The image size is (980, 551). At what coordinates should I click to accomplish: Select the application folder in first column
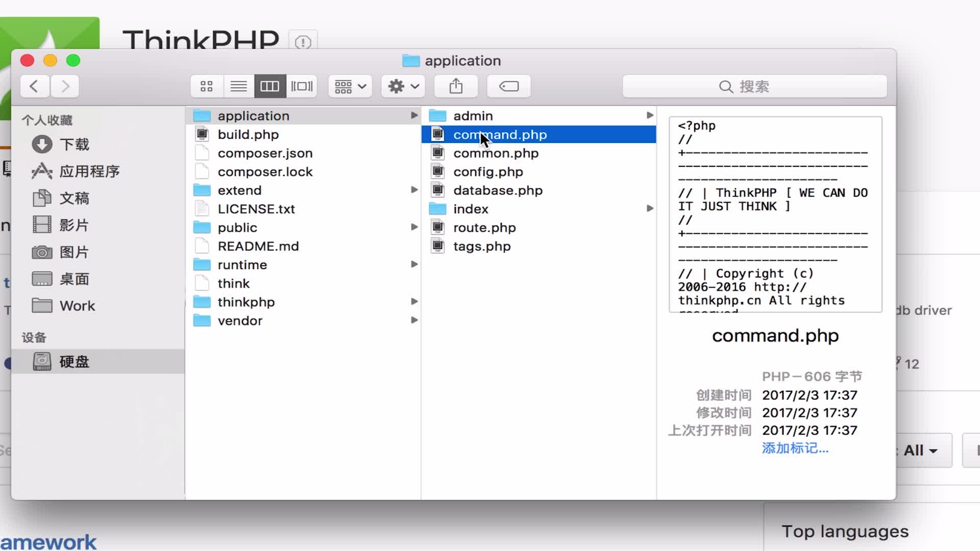click(304, 116)
